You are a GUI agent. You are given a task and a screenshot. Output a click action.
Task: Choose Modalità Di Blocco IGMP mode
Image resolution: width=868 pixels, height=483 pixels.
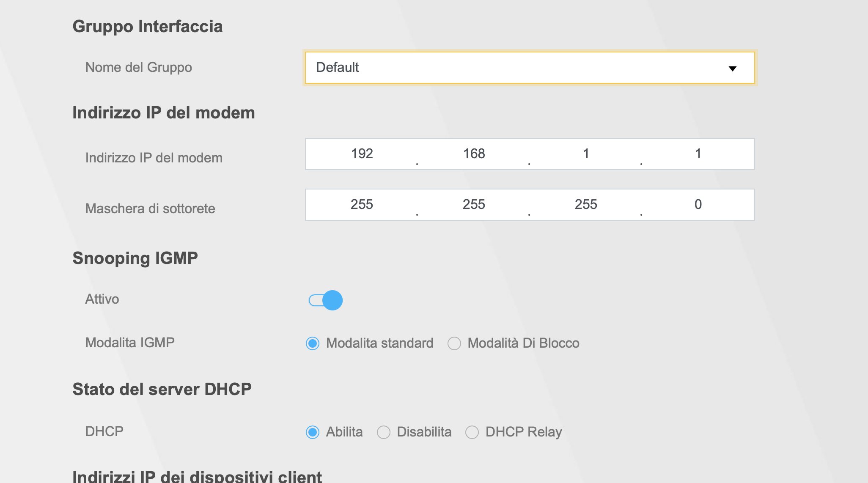(x=454, y=343)
